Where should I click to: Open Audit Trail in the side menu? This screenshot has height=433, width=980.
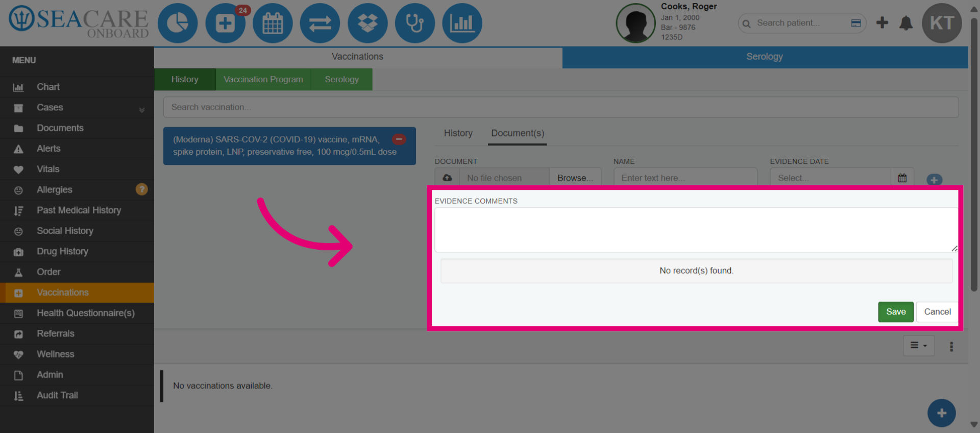77,395
